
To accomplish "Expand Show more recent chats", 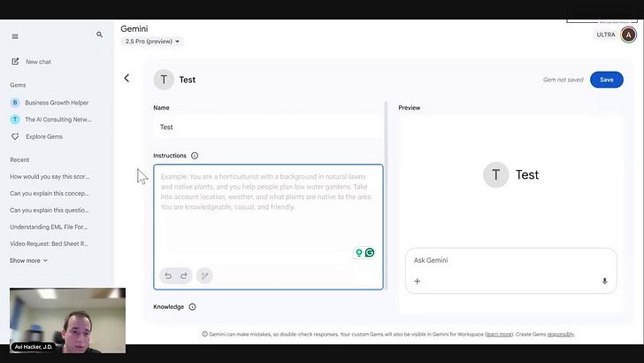I will click(x=28, y=260).
